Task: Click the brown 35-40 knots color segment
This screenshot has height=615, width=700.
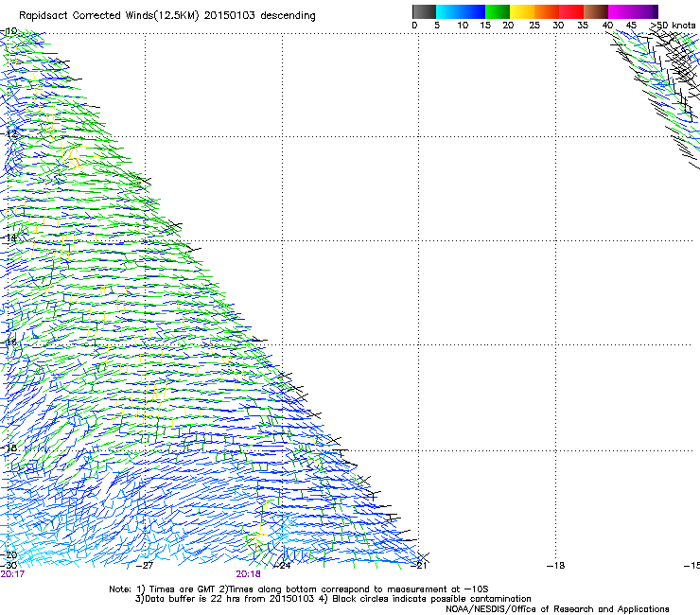Action: point(596,11)
